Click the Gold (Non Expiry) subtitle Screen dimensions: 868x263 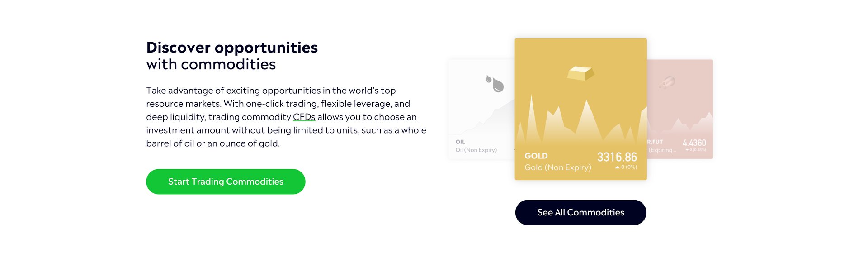coord(558,167)
